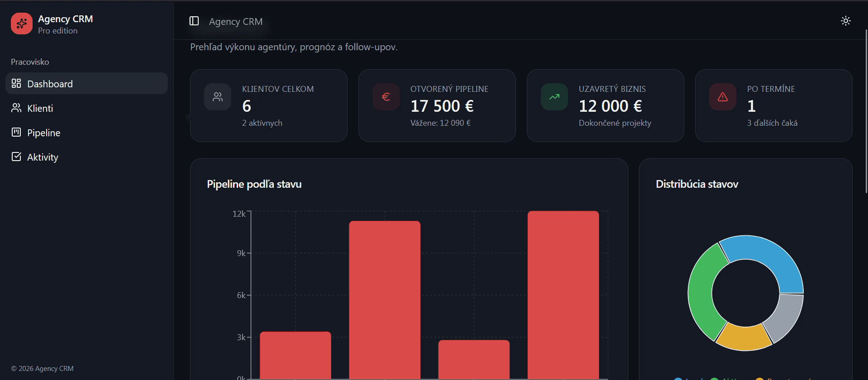Click the 'Pipeline podľa stavu' chart title
The width and height of the screenshot is (868, 380).
(x=254, y=184)
